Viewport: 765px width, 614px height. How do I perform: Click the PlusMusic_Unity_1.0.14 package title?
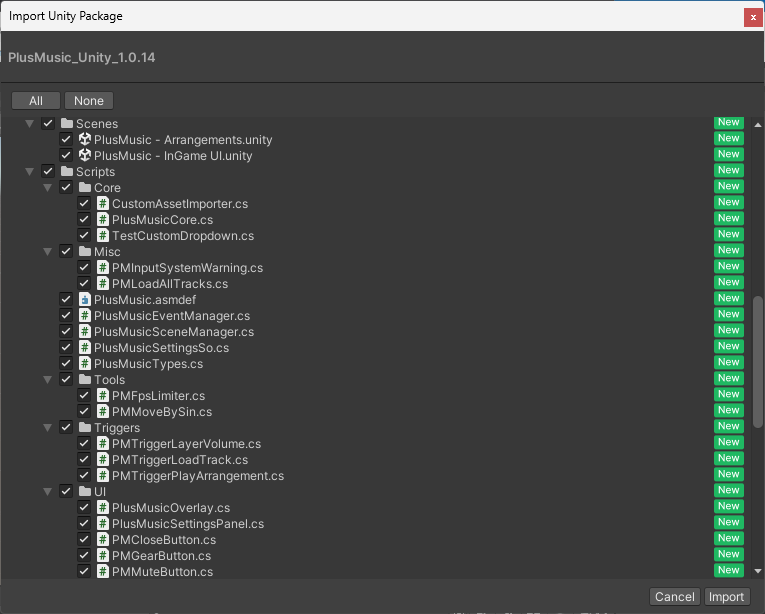81,58
